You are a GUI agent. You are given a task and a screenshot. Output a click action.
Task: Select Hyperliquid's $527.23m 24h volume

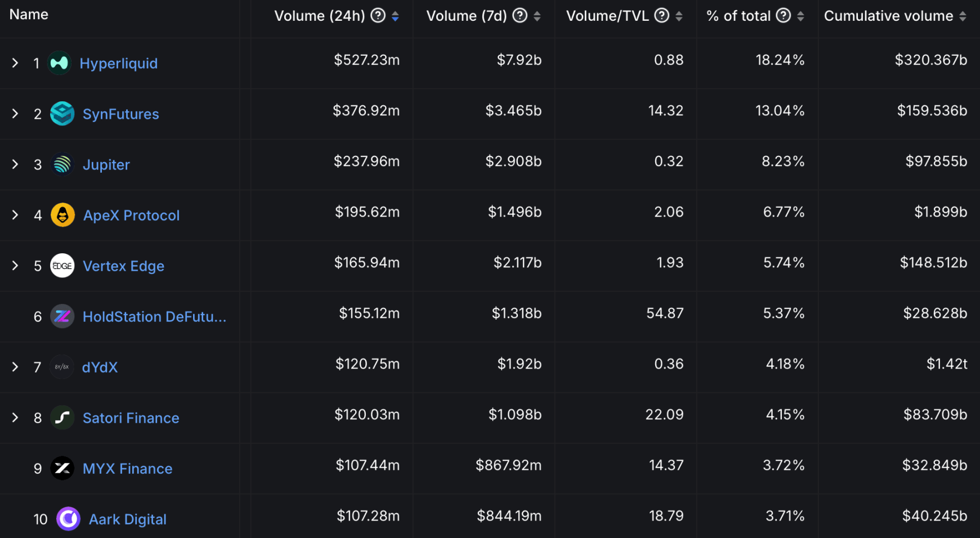coord(367,60)
